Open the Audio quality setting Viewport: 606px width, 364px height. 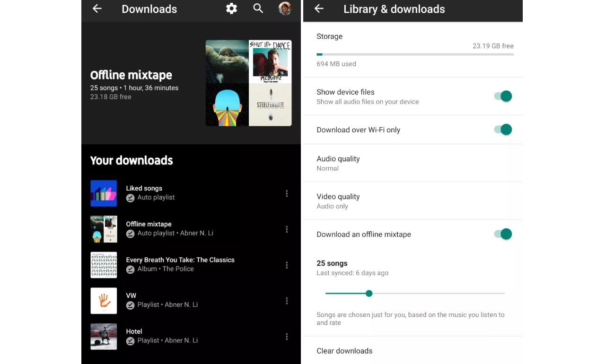338,163
